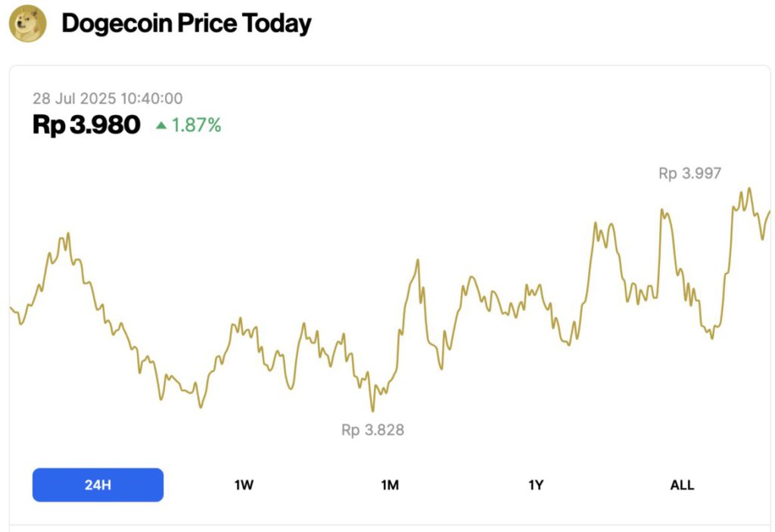Click the Rp 3.997 high price label
This screenshot has width=775, height=532.
point(689,173)
